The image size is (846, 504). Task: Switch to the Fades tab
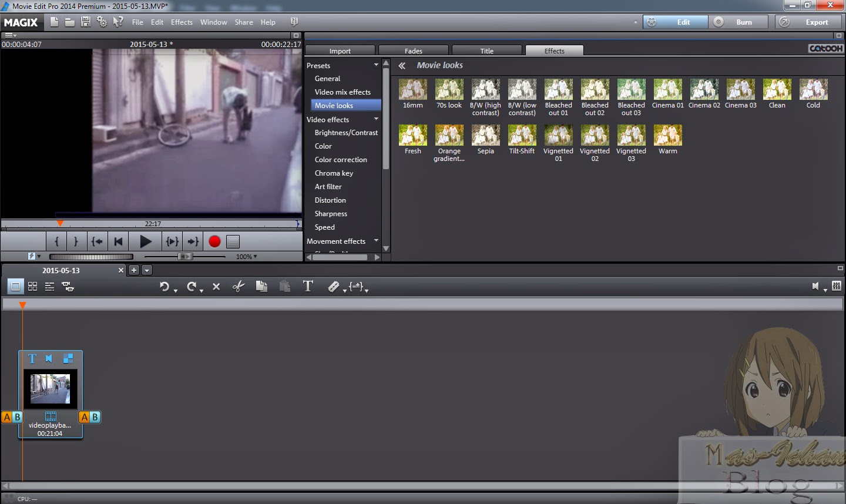click(x=414, y=51)
